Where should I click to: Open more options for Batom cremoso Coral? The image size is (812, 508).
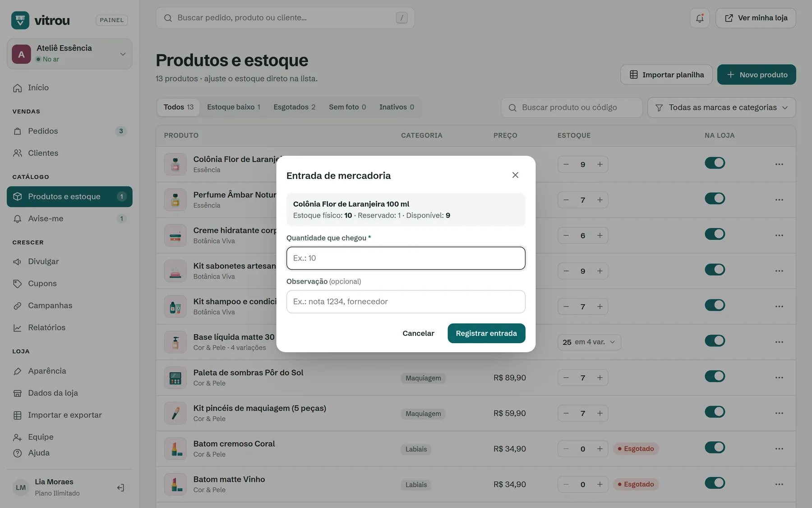779,449
